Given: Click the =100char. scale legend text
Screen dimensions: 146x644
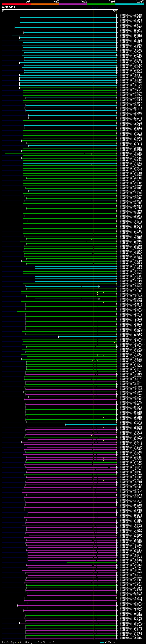Looking at the screenshot, I should (111, 642).
